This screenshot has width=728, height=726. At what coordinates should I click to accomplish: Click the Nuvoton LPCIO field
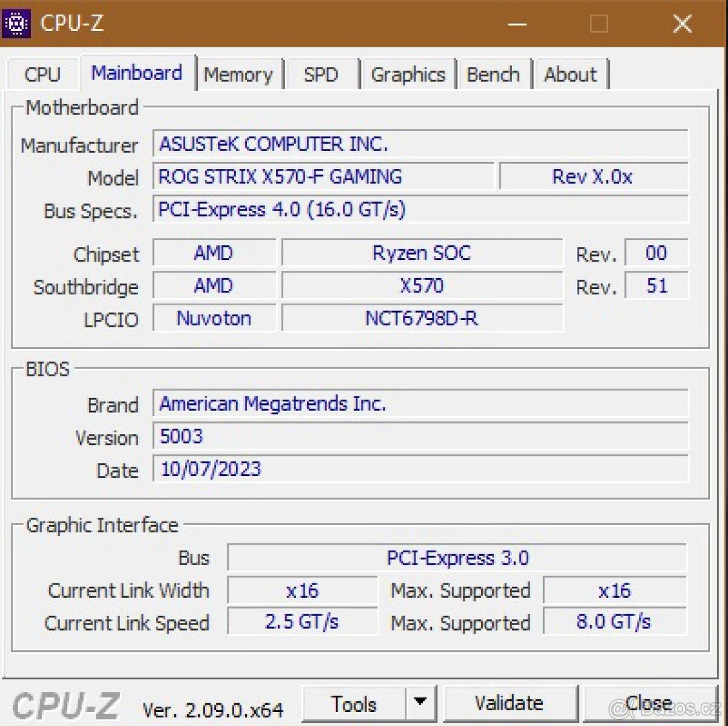click(214, 318)
